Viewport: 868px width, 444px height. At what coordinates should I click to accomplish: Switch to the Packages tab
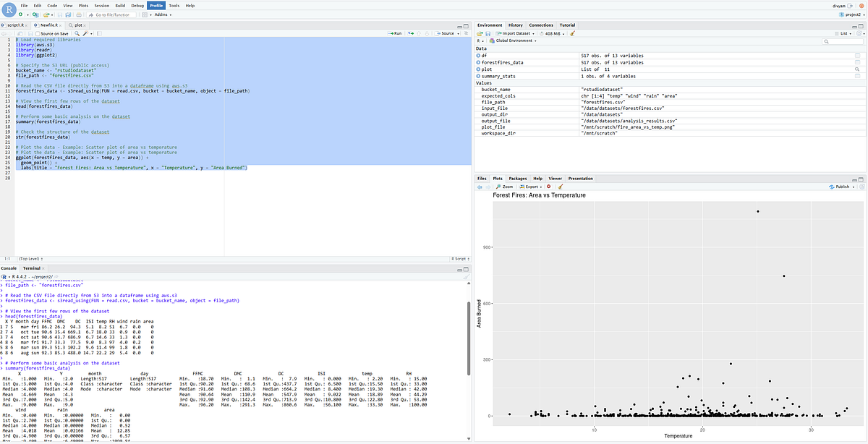518,178
